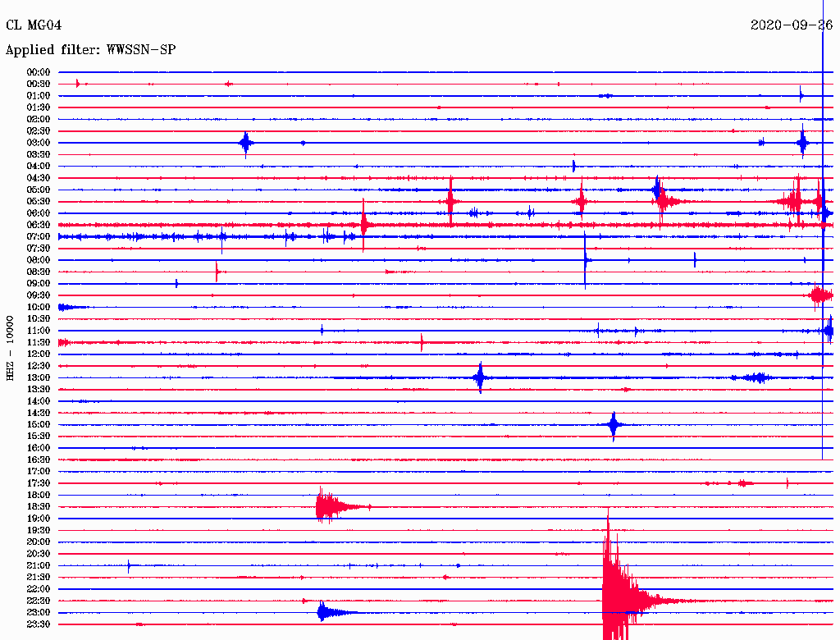Image resolution: width=840 pixels, height=640 pixels.
Task: Select the 12:30 time label
Action: pyautogui.click(x=39, y=366)
